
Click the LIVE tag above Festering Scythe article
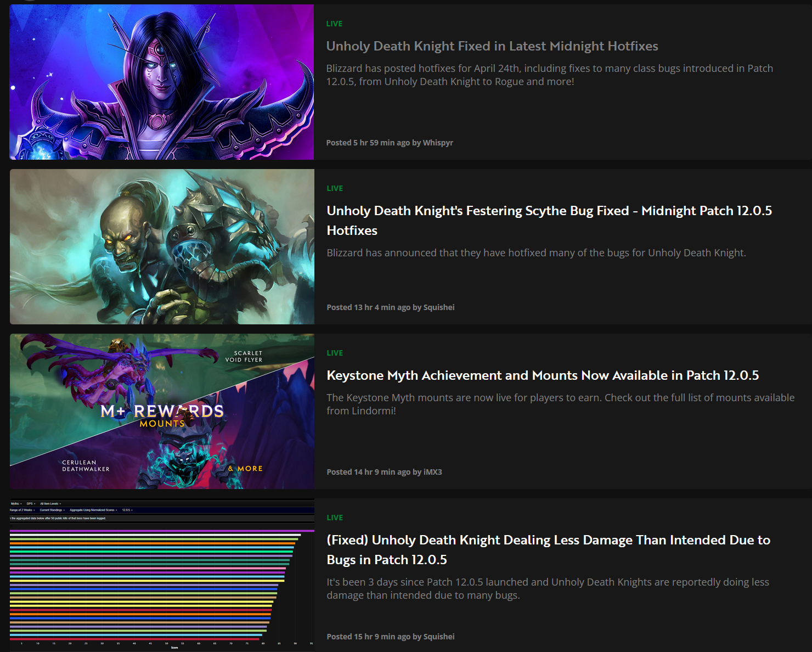[x=335, y=188]
